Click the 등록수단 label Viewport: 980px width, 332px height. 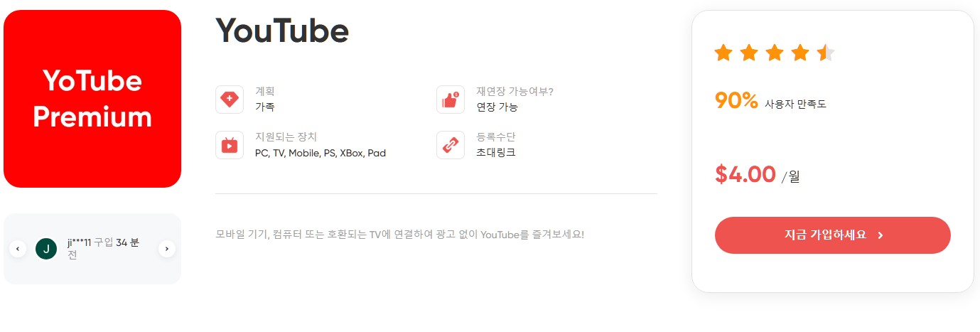(495, 136)
